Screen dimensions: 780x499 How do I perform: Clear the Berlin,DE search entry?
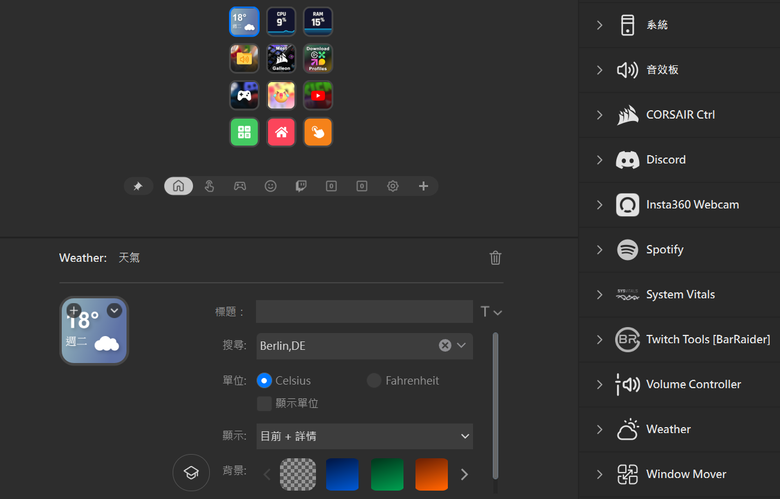[445, 345]
